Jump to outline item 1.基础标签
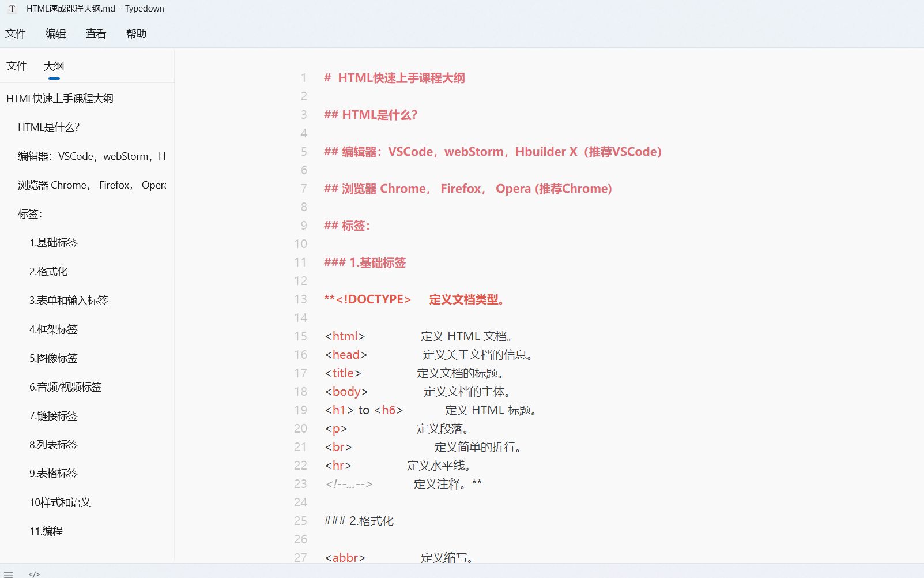Screen dimensions: 924x578 click(54, 243)
